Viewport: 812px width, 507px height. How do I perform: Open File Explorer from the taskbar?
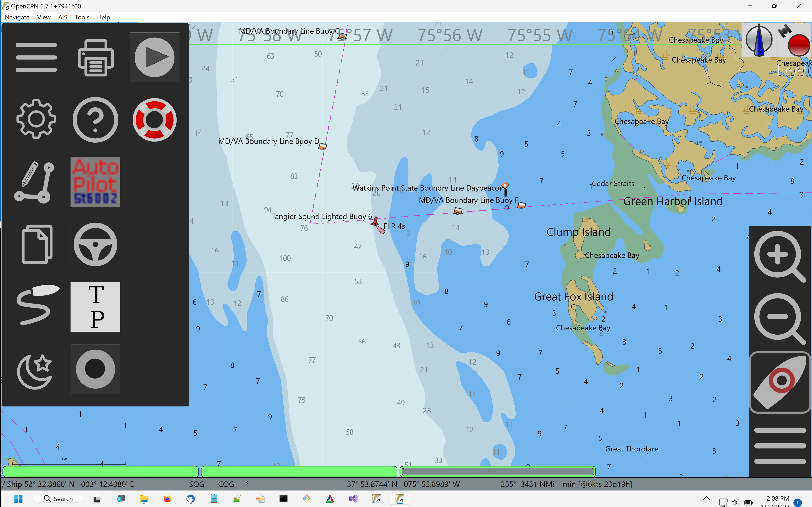144,499
